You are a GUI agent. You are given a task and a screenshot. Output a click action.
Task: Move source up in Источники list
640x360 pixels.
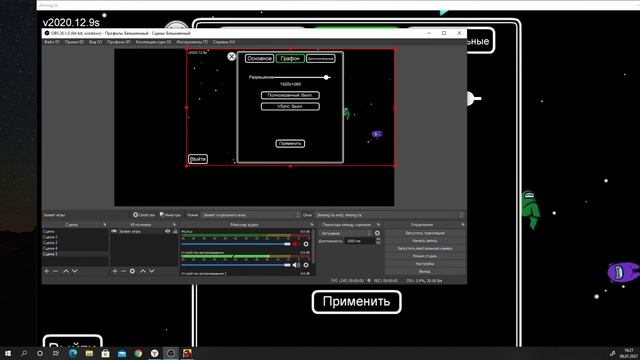[x=143, y=271]
